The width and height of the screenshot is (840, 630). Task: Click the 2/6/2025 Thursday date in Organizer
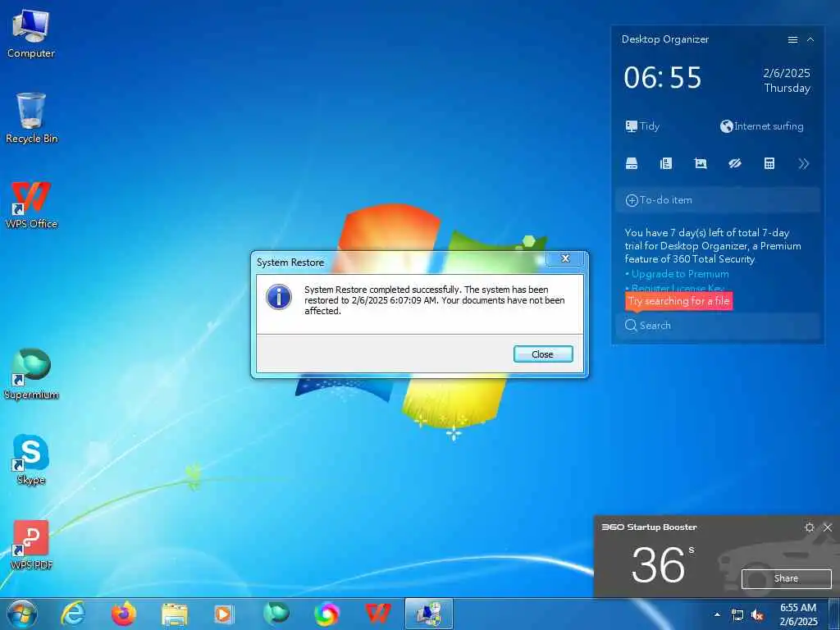tap(787, 80)
